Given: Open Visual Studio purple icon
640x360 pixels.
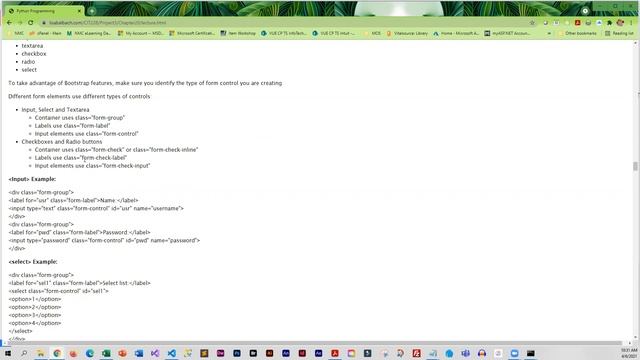Looking at the screenshot, I should click(155, 353).
